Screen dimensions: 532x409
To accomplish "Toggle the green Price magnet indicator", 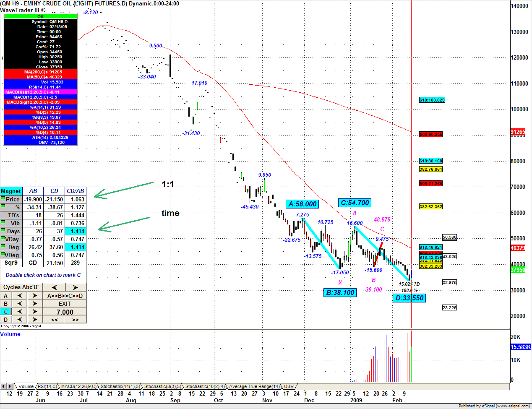I will [x=3, y=198].
